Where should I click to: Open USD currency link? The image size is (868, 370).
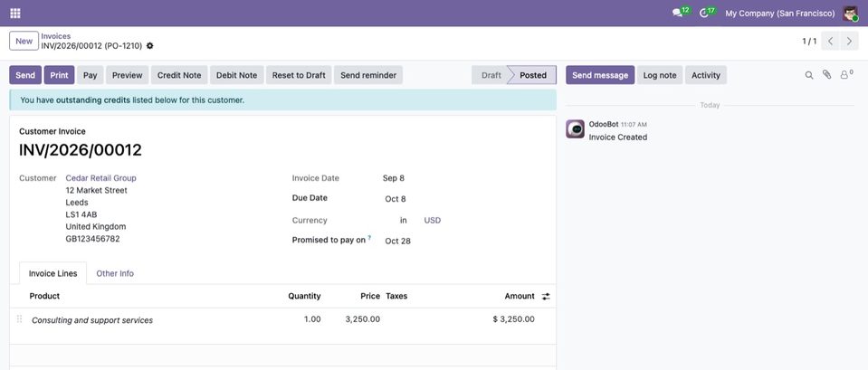433,220
